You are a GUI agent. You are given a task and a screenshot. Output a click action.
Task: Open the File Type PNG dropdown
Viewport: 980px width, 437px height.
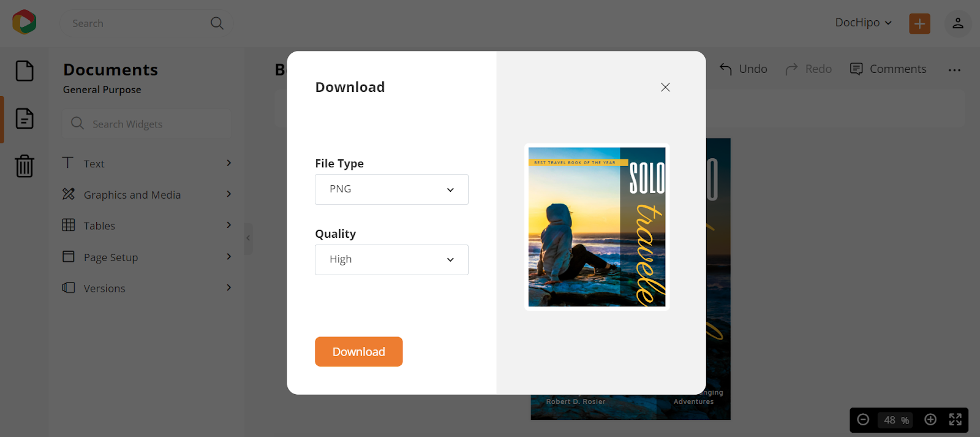tap(391, 189)
